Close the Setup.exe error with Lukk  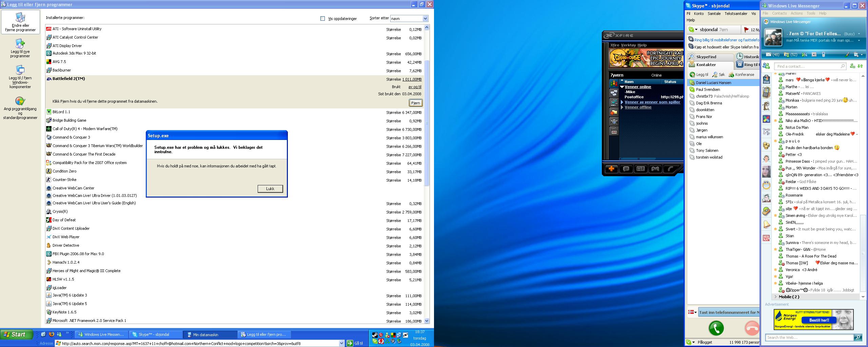(270, 189)
